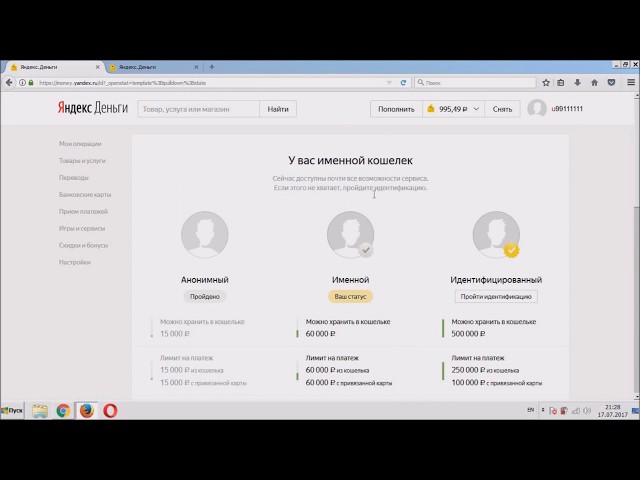The image size is (640, 480).
Task: Click the gray check badge on Именной
Action: [366, 250]
